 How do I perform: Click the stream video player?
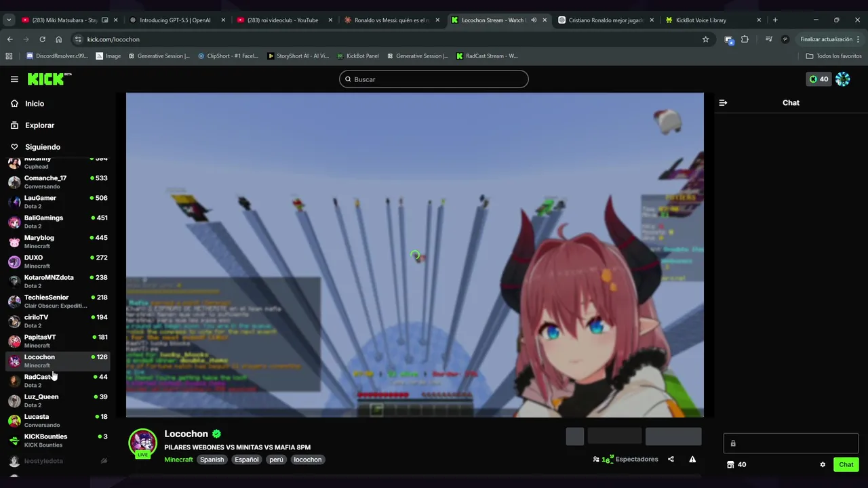[x=414, y=255]
